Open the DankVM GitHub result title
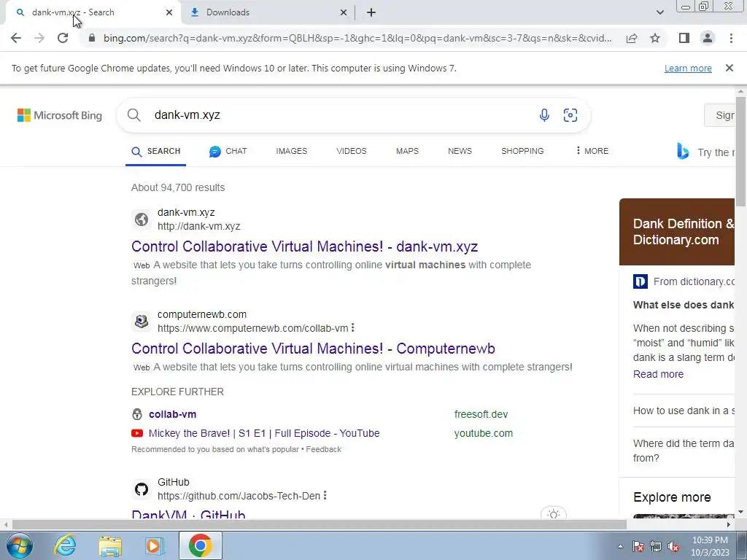The image size is (747, 560). 188,515
